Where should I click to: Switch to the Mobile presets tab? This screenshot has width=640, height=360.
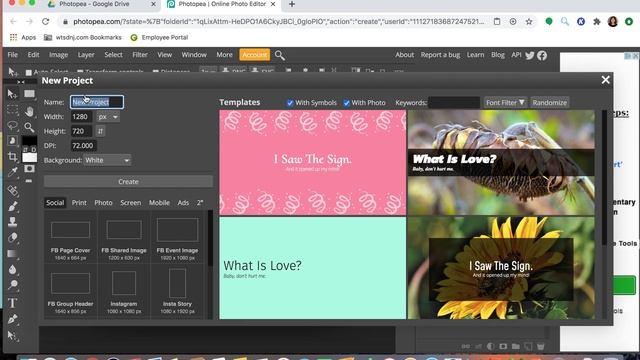[x=159, y=203]
